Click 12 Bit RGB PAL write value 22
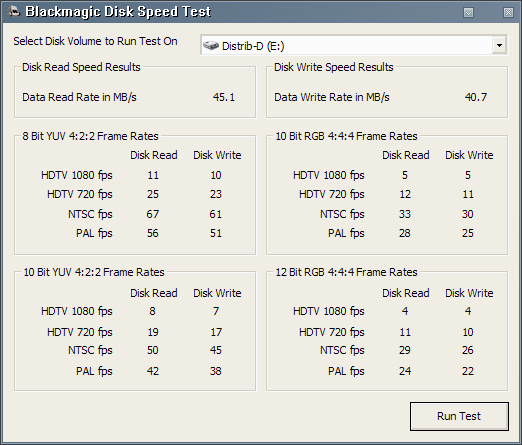522x445 pixels. pyautogui.click(x=468, y=371)
